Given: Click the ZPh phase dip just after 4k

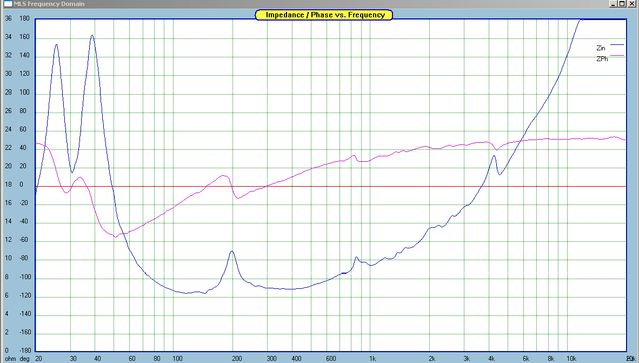Looking at the screenshot, I should (x=496, y=150).
